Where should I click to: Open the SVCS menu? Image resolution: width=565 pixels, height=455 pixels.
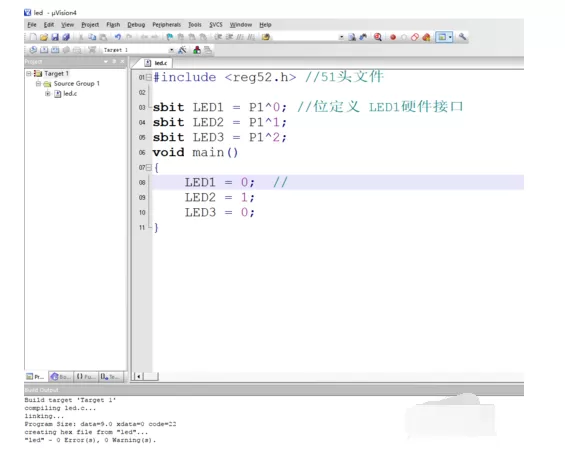point(216,24)
